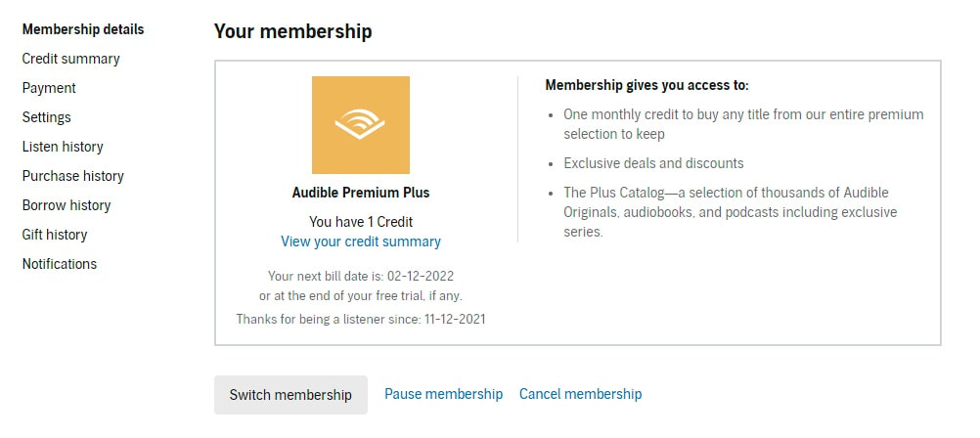Open the Payment section
This screenshot has width=980, height=438.
[x=49, y=88]
